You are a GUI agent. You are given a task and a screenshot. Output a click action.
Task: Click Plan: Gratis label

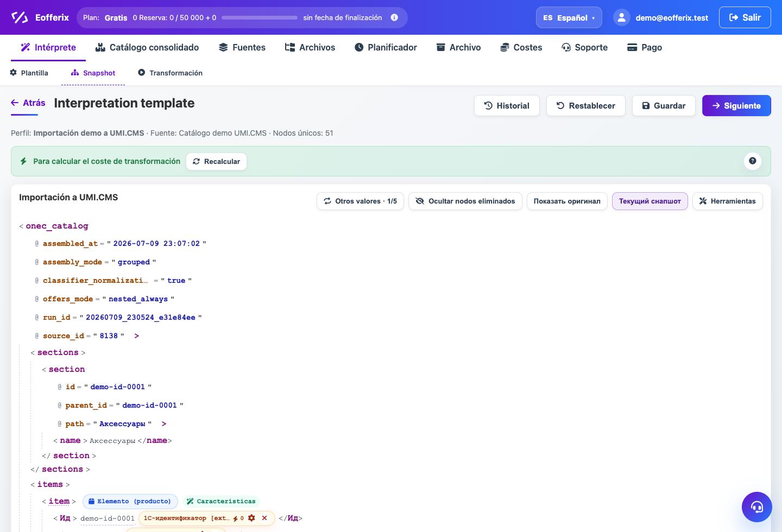click(105, 17)
